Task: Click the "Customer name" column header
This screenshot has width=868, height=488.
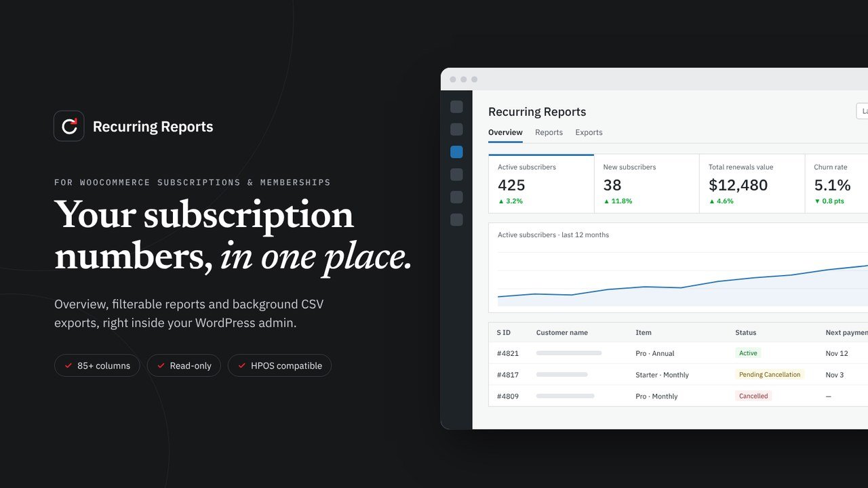Action: [x=562, y=333]
